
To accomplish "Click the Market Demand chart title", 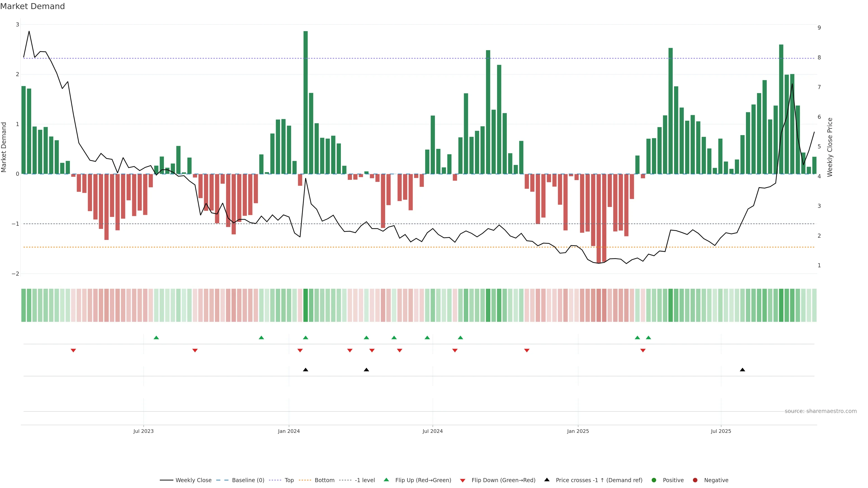I will [x=32, y=6].
